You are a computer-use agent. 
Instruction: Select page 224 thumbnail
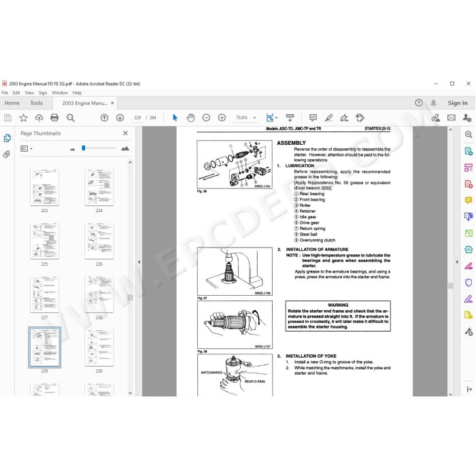pyautogui.click(x=99, y=187)
